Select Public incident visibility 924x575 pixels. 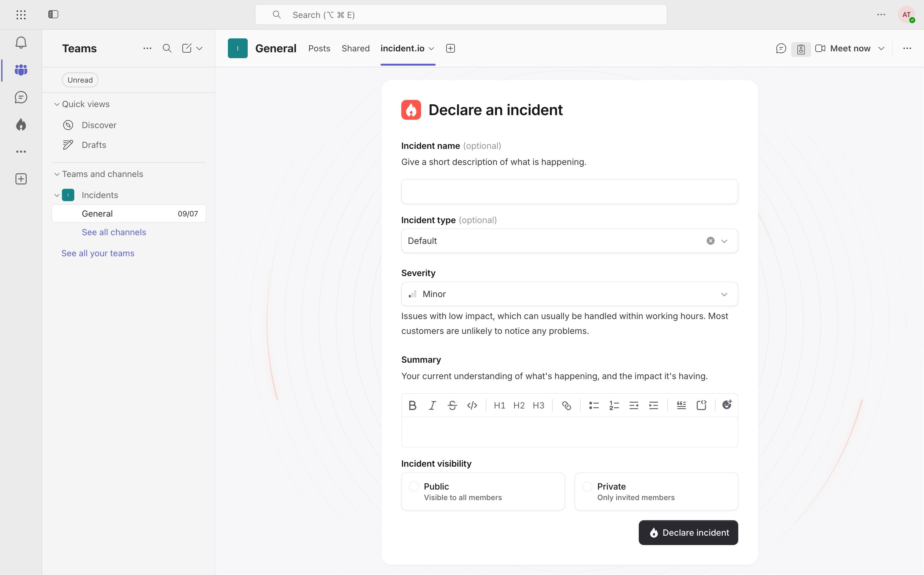483,491
